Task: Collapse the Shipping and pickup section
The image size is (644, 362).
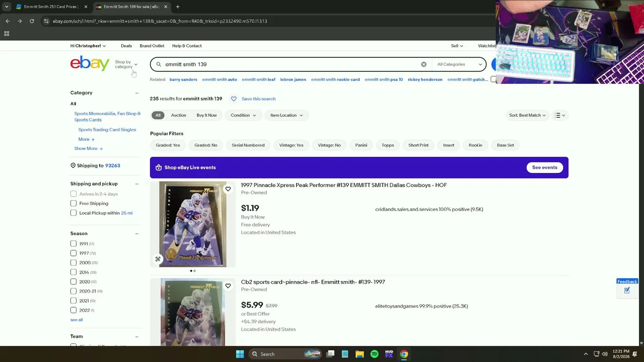Action: coord(137,184)
